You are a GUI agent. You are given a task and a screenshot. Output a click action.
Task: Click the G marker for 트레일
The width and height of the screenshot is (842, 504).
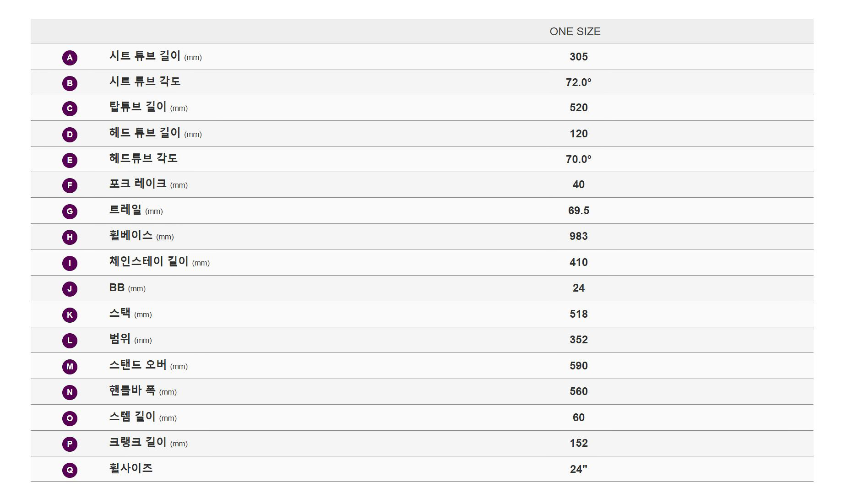click(70, 211)
